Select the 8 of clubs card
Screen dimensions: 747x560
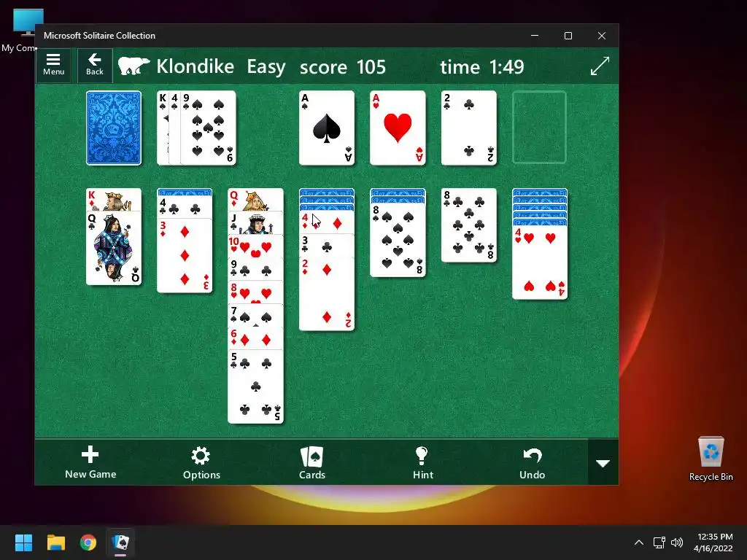[x=469, y=225]
